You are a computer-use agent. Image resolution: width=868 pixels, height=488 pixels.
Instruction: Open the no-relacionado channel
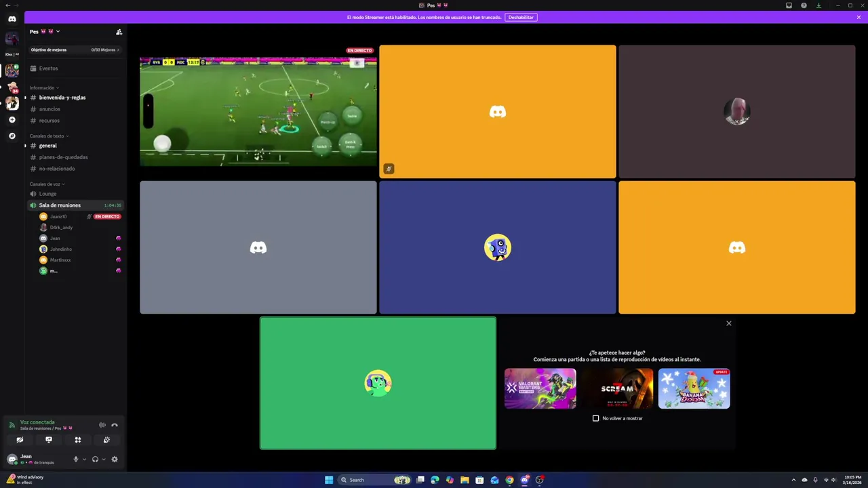coord(75,169)
